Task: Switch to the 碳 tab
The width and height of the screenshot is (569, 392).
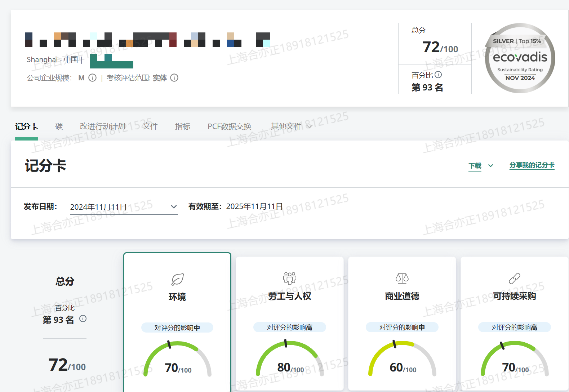Action: pos(59,126)
